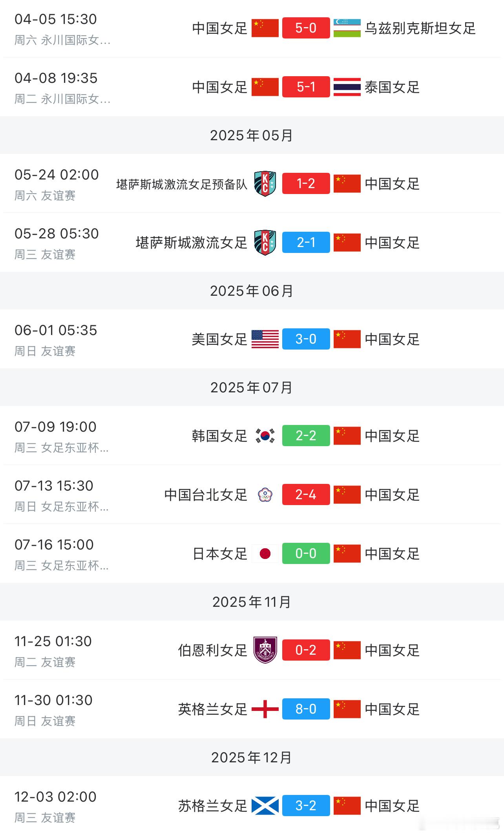Open 苏格兰女足 team page
The image size is (504, 835).
(x=213, y=806)
